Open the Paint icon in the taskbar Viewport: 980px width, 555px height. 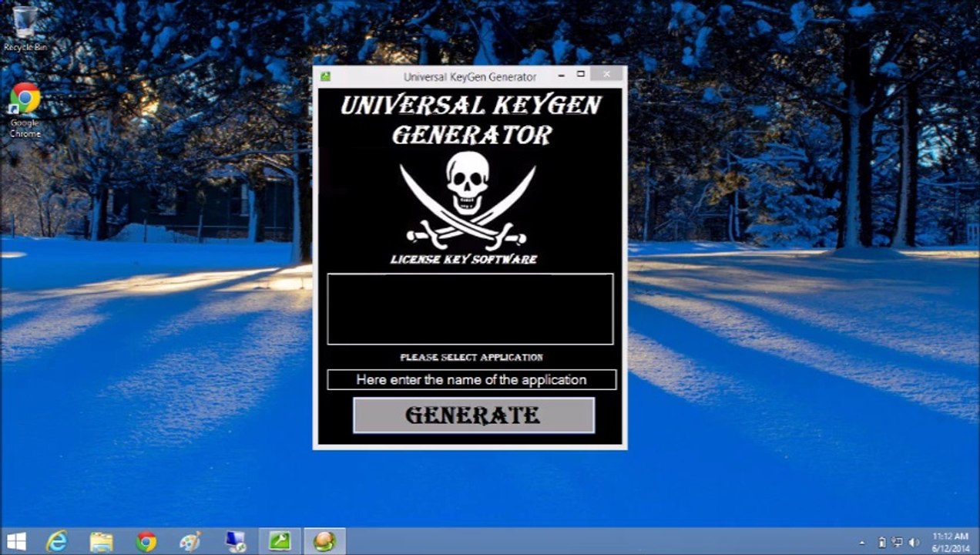tap(190, 542)
